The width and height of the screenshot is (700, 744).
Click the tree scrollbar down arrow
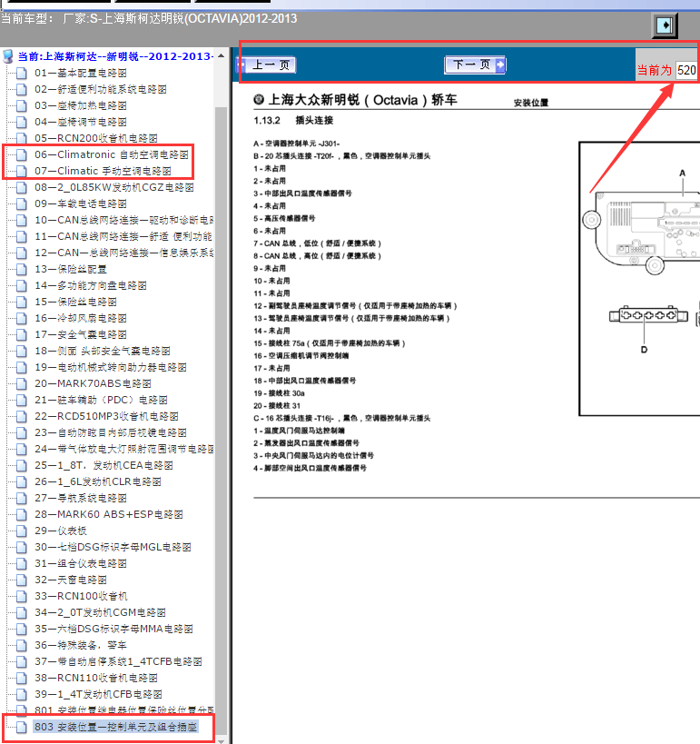tap(221, 739)
